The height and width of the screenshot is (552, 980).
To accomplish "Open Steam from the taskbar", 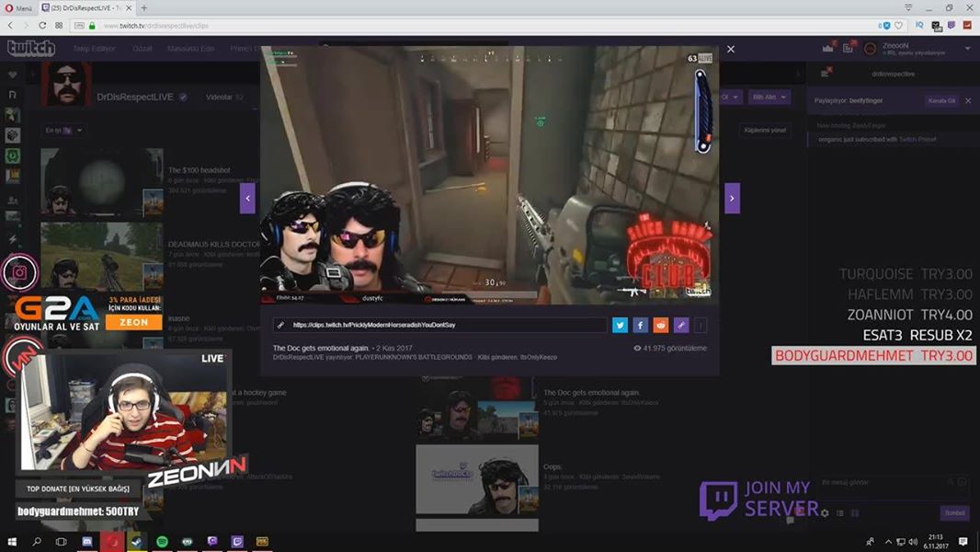I will coord(137,541).
